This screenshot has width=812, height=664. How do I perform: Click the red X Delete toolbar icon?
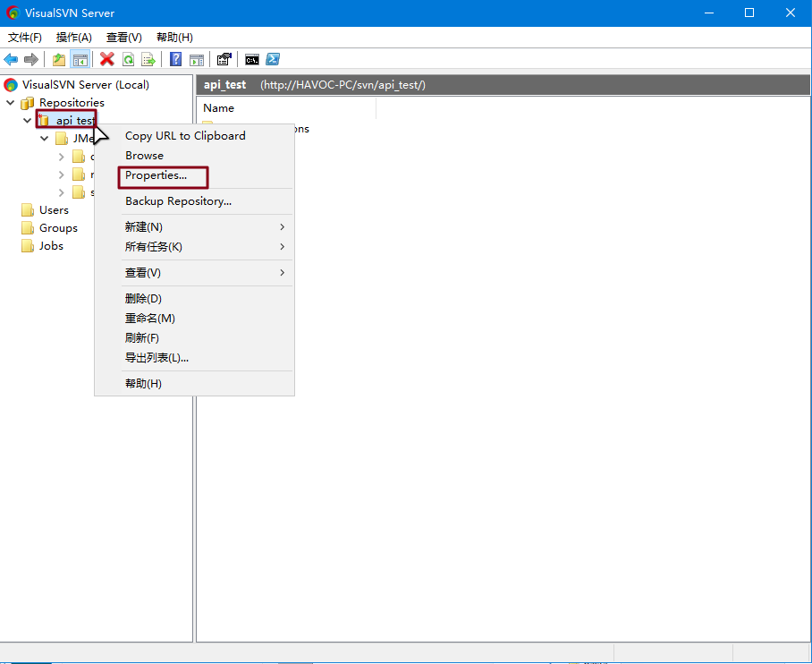[x=107, y=60]
